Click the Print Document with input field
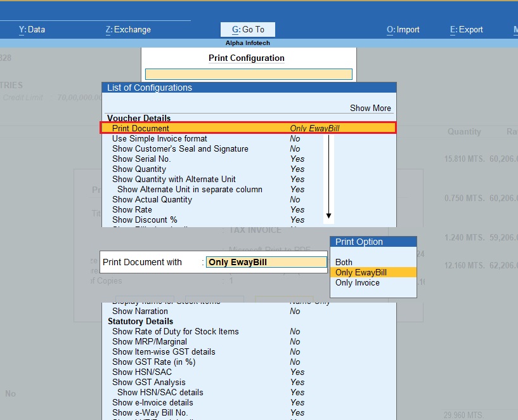Image resolution: width=518 pixels, height=420 pixels. tap(266, 262)
